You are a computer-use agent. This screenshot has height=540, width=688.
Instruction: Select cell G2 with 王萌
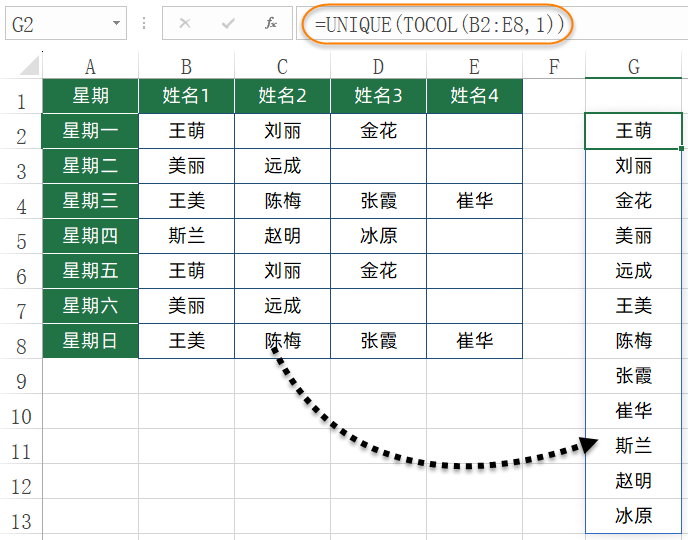point(633,131)
